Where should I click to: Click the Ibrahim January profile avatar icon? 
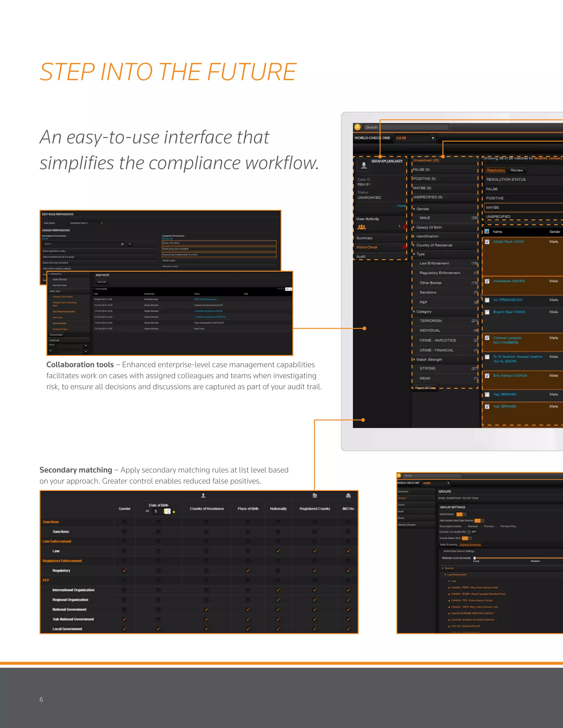(x=364, y=165)
